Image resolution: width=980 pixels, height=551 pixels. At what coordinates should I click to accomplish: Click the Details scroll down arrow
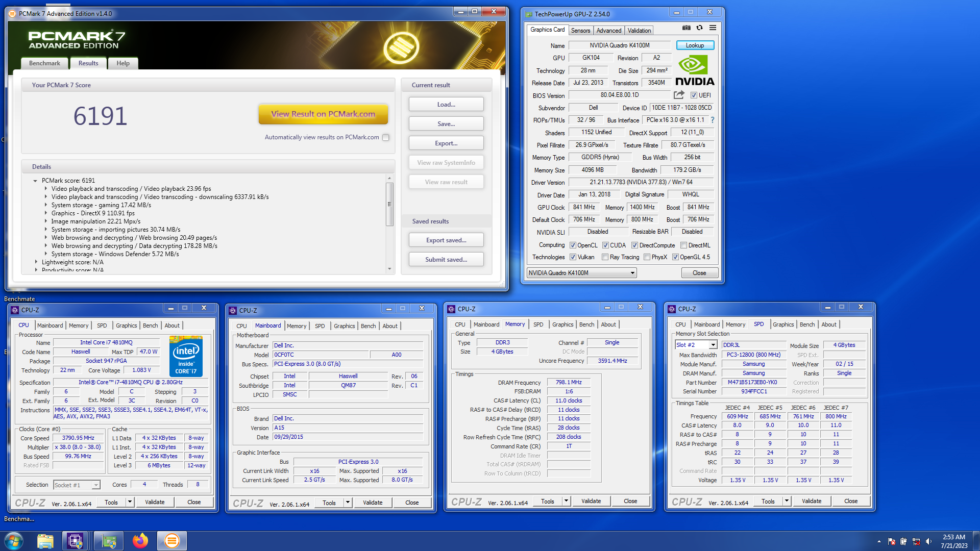(x=390, y=269)
